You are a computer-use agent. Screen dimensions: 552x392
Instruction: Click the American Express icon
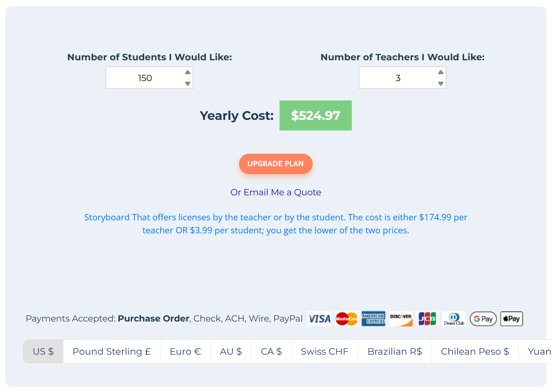373,319
